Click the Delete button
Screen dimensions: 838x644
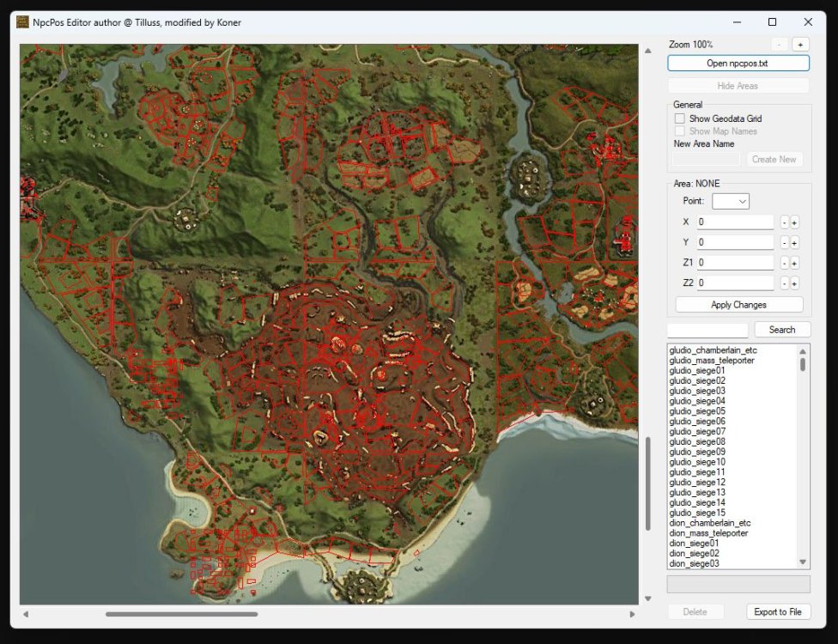[695, 612]
